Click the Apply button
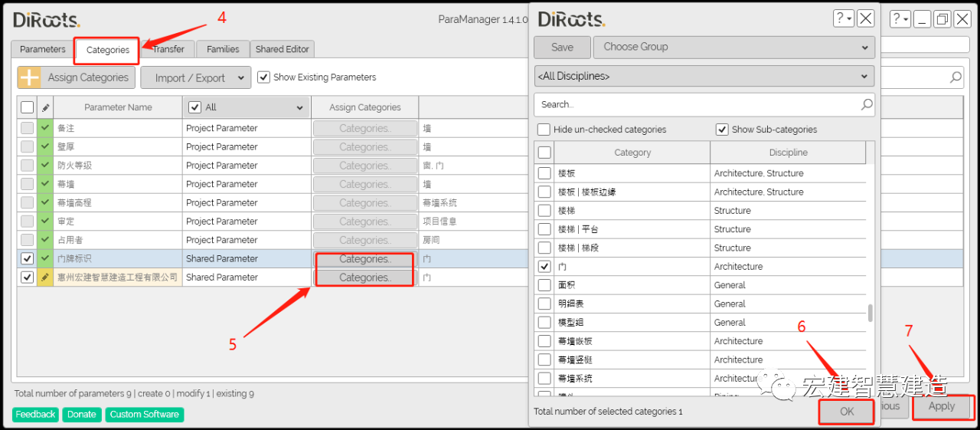This screenshot has width=980, height=430. tap(942, 406)
